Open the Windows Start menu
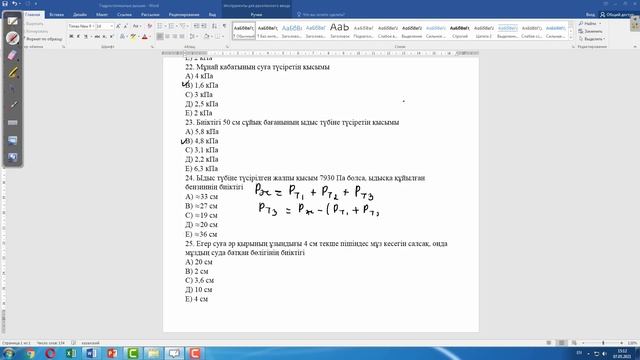 (9, 353)
